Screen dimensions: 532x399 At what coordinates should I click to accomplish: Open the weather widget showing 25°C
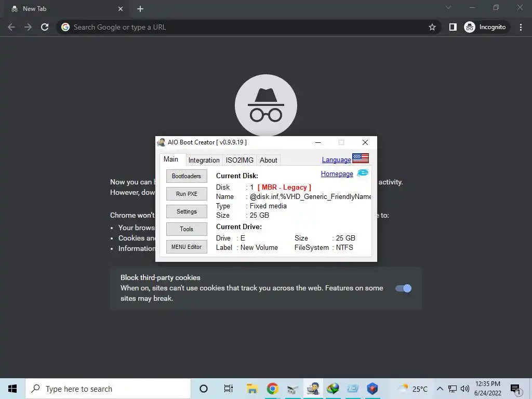point(412,389)
